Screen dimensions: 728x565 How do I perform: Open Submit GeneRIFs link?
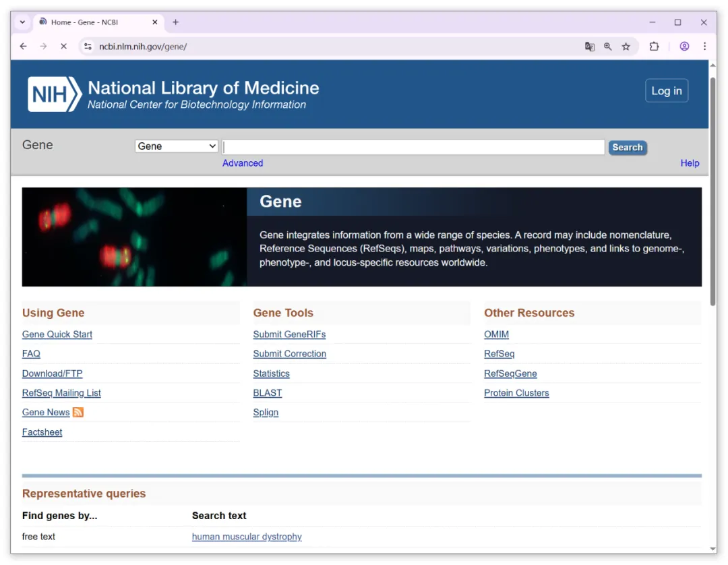pyautogui.click(x=289, y=334)
